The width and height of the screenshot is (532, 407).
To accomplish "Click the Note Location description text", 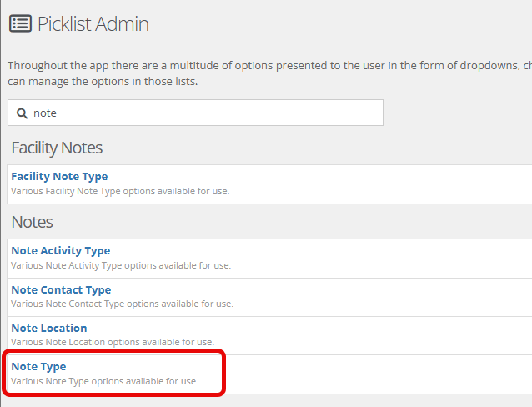I will point(112,342).
